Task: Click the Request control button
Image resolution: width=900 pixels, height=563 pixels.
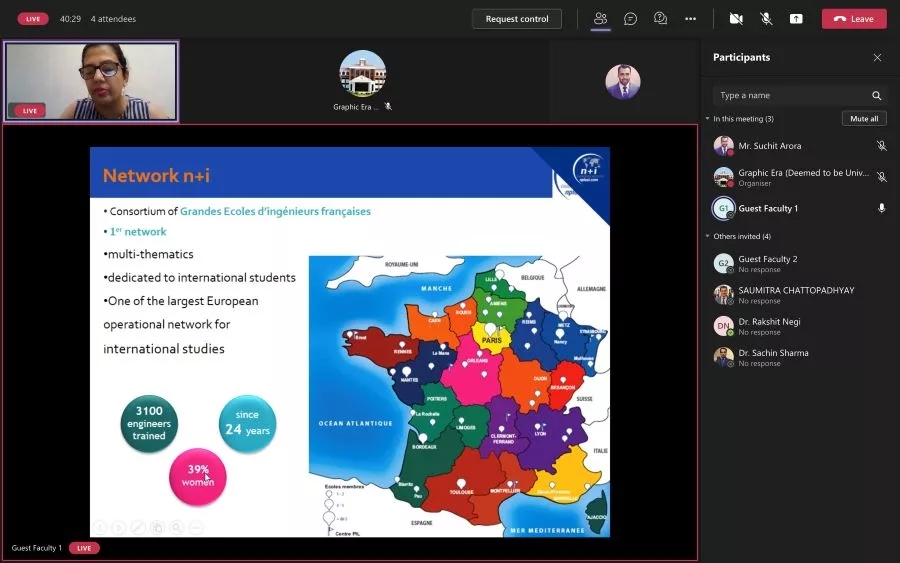Action: tap(517, 19)
